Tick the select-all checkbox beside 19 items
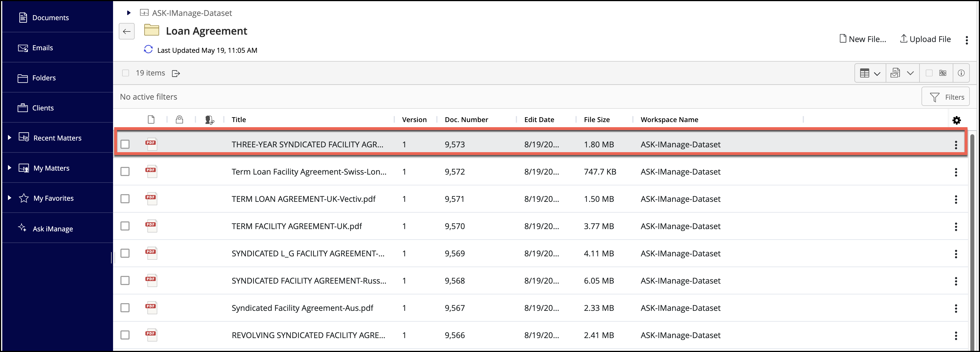Screen dimensions: 980x352 pyautogui.click(x=126, y=73)
